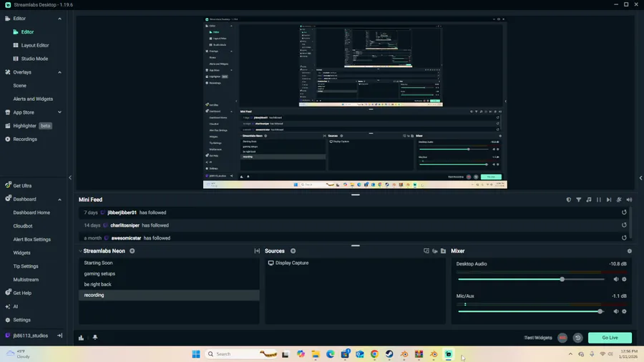Open performance stats bar chart icon
Image resolution: width=644 pixels, height=362 pixels.
click(82, 338)
